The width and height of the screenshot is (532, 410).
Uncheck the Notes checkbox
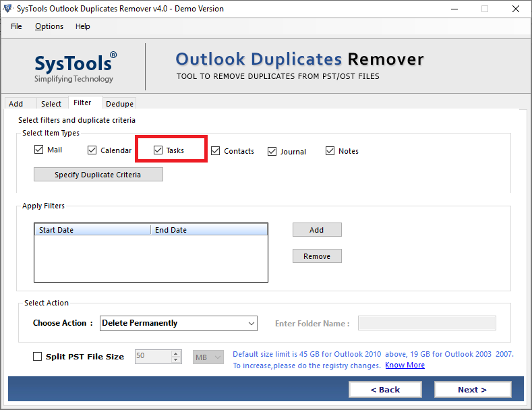pos(330,150)
